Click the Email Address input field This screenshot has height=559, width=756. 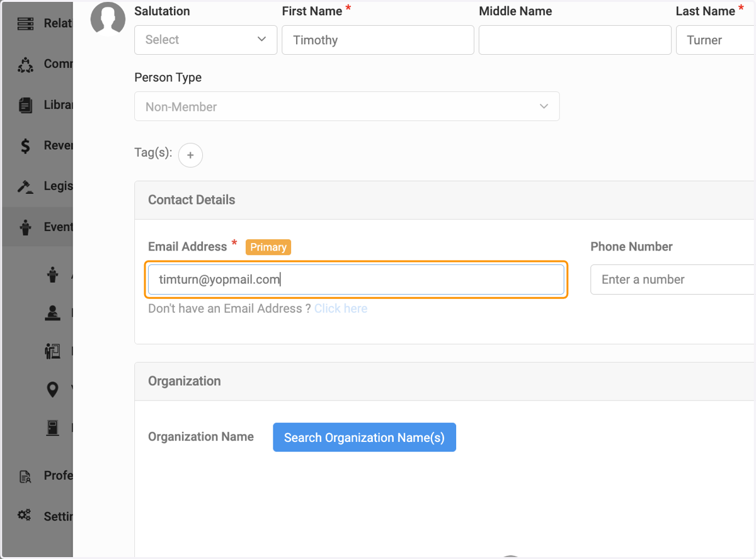pos(356,279)
